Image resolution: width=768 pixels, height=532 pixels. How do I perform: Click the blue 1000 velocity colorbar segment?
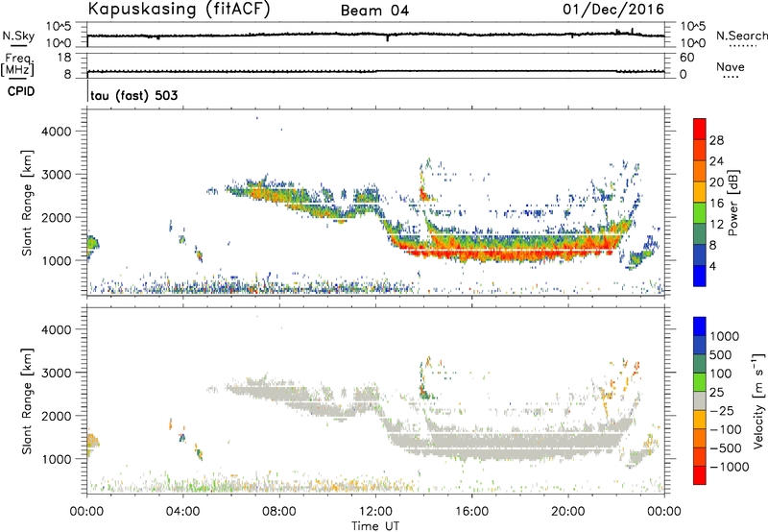click(700, 326)
